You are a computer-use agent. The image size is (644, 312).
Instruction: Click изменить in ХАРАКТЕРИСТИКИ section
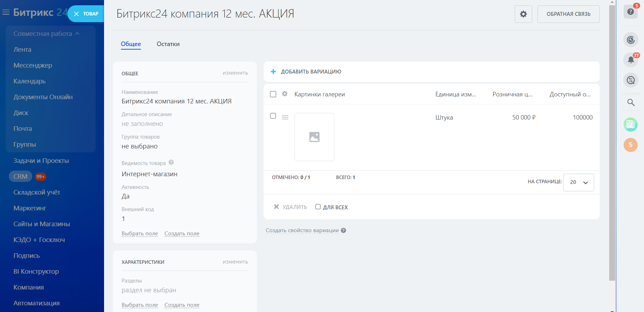(235, 262)
